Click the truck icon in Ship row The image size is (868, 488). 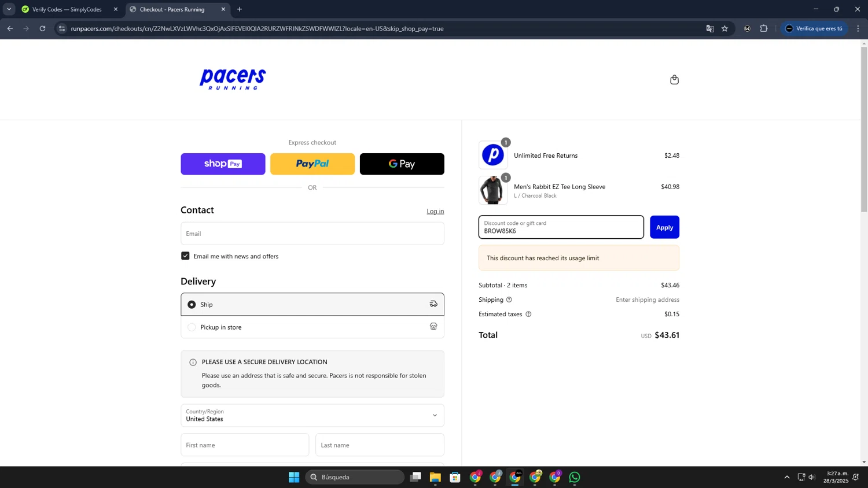click(433, 304)
